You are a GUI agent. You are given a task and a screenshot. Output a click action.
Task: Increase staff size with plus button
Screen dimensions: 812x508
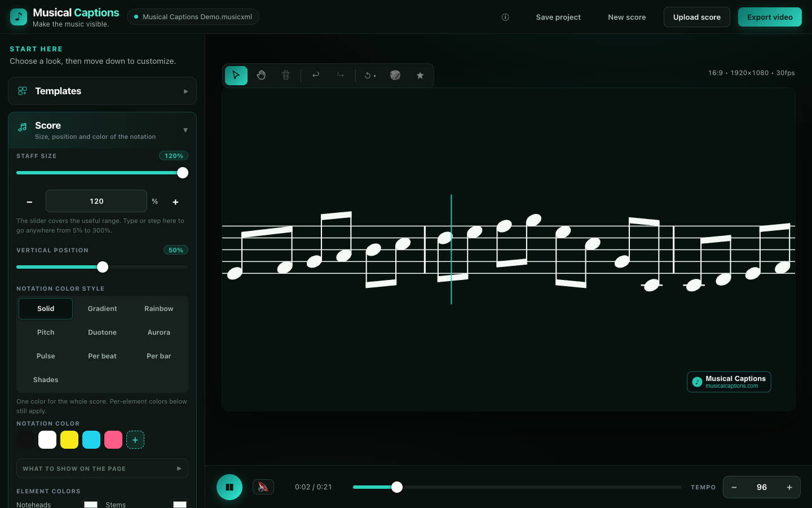175,202
